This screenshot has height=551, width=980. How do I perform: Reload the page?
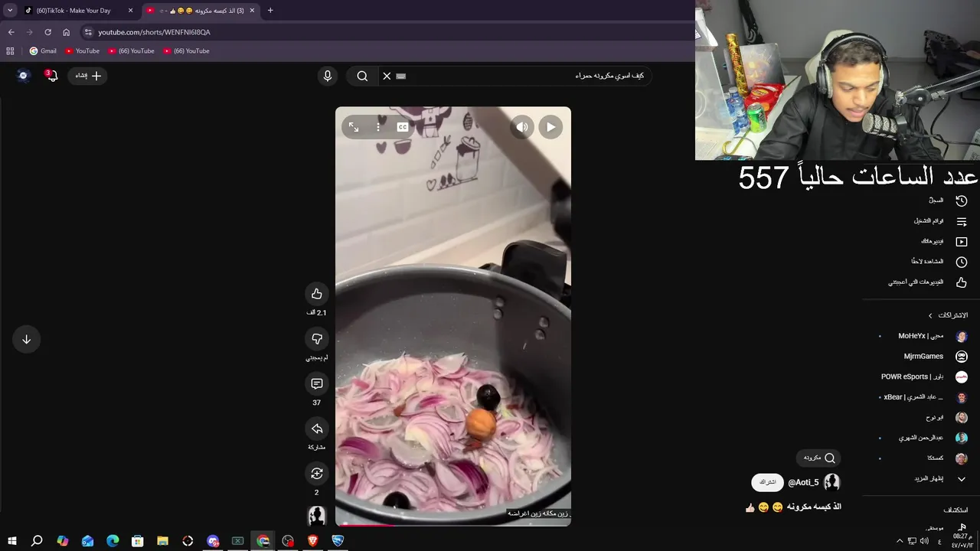click(47, 32)
